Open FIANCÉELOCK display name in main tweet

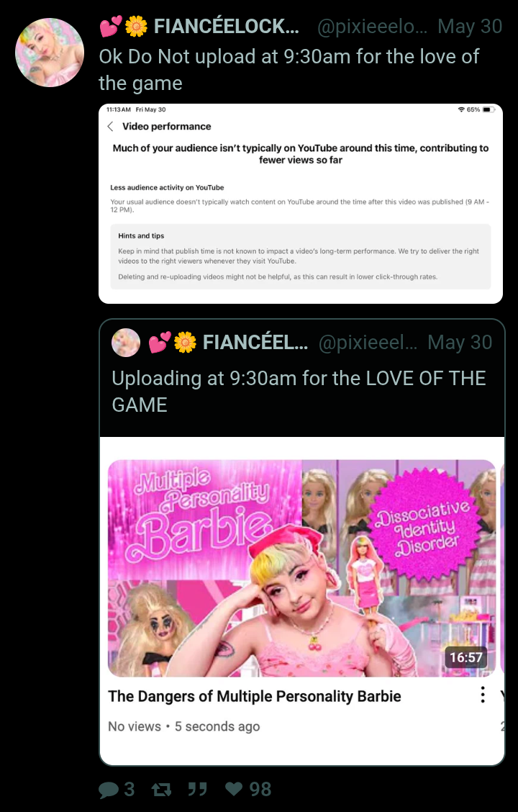pyautogui.click(x=226, y=26)
